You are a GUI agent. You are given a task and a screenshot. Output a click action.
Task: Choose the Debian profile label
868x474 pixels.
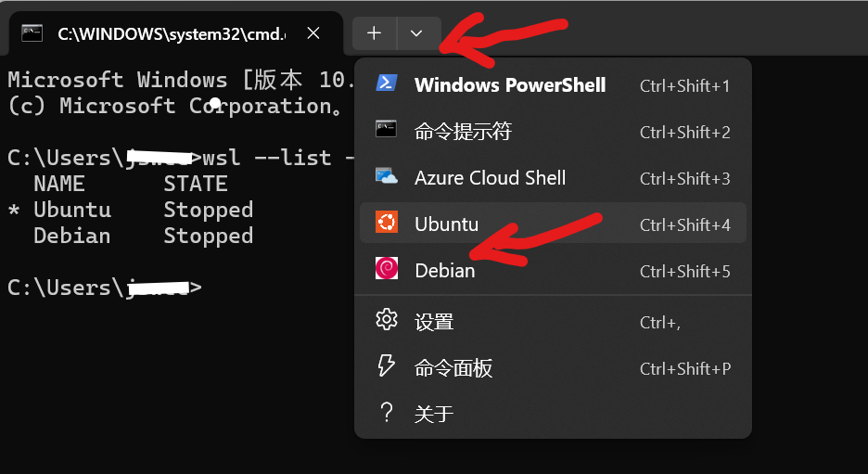pyautogui.click(x=445, y=271)
